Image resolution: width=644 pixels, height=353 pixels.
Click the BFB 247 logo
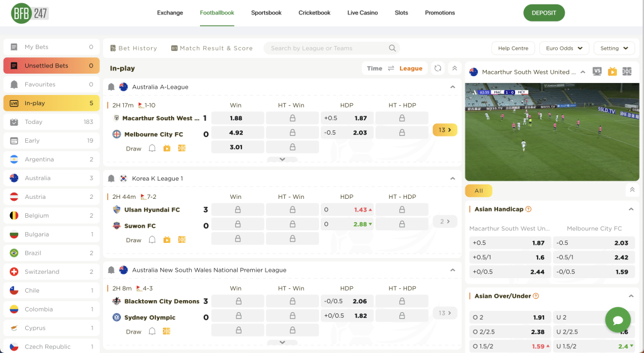[30, 13]
